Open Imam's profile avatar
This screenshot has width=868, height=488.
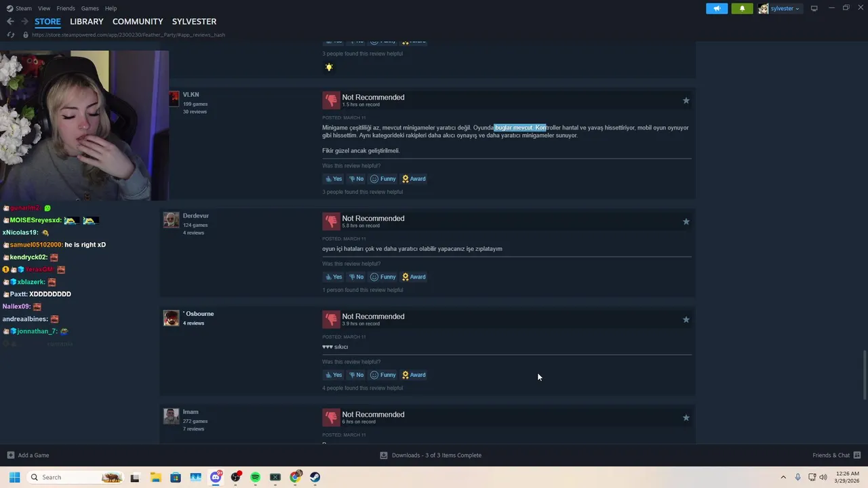click(x=172, y=415)
